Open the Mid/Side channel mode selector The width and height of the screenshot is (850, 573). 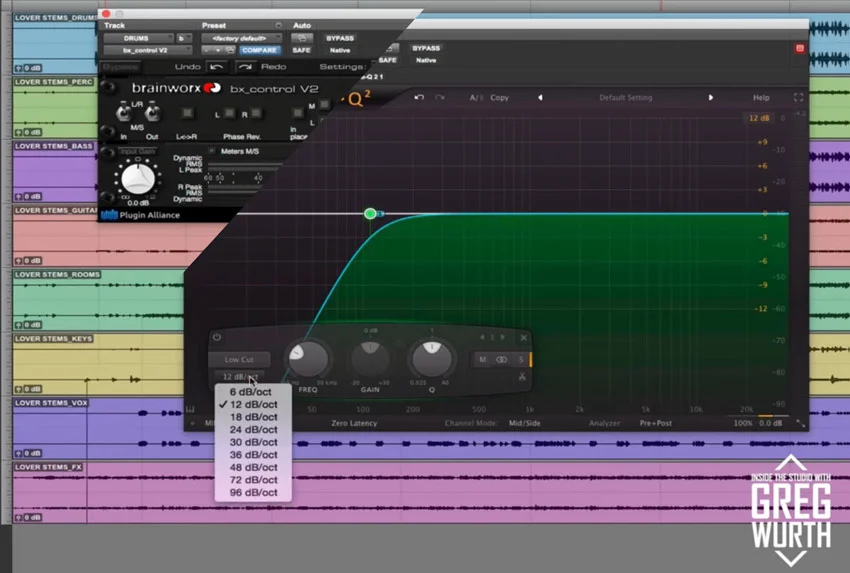pos(524,423)
